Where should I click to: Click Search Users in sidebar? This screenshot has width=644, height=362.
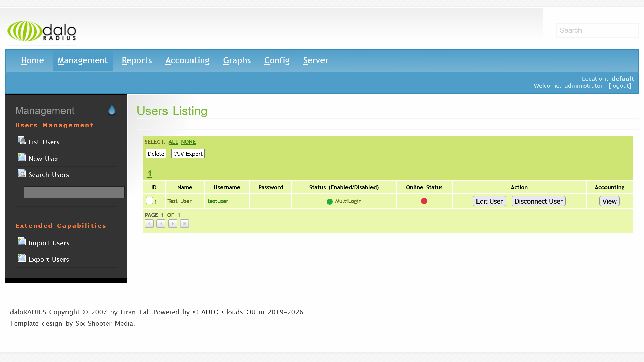[49, 175]
